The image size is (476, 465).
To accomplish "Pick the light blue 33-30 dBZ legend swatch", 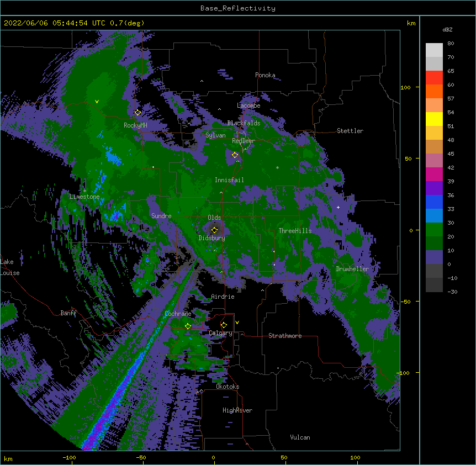I will click(x=434, y=216).
